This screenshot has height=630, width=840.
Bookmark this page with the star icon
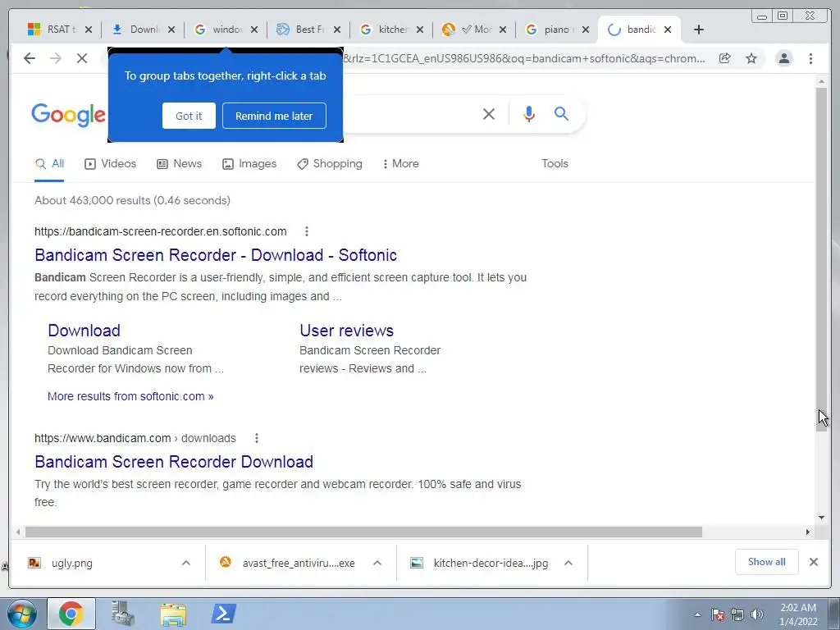click(x=751, y=58)
